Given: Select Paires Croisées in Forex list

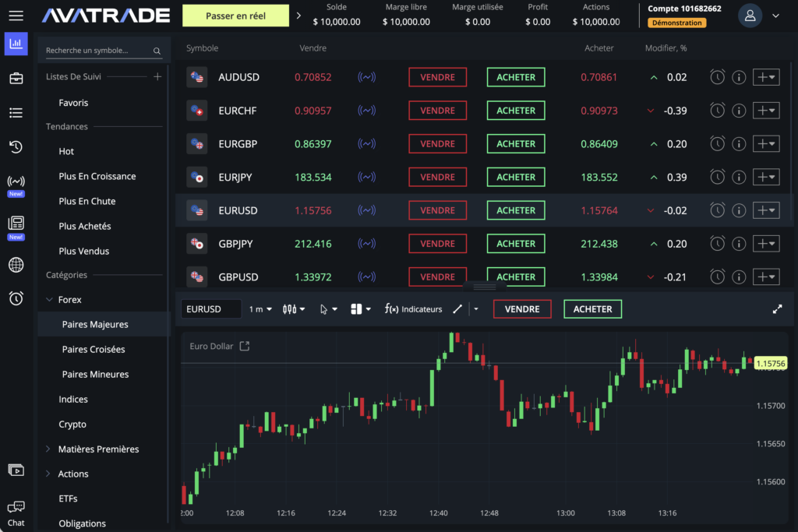Looking at the screenshot, I should click(94, 350).
